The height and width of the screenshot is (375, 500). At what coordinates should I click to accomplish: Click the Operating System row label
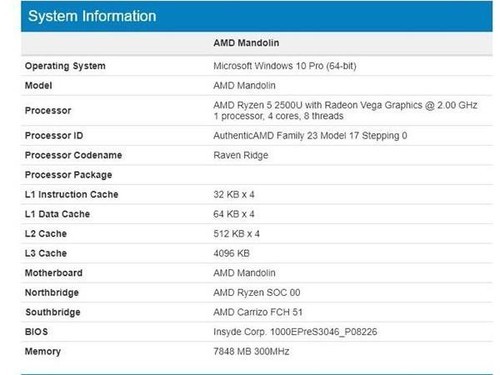tap(65, 66)
